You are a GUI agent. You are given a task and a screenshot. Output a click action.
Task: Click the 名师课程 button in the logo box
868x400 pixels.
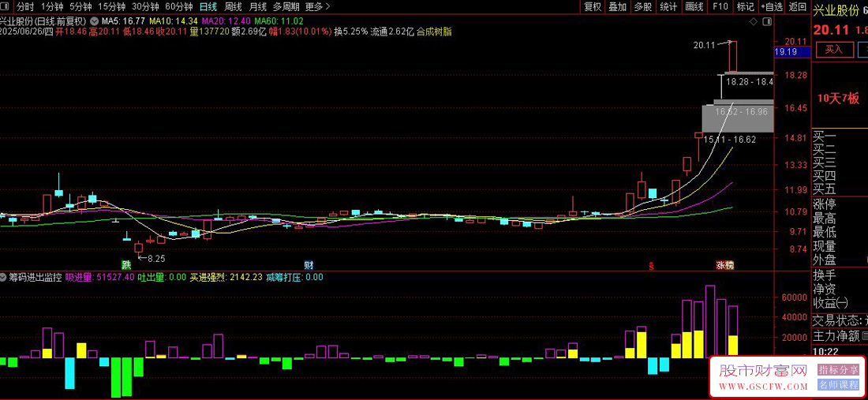[838, 386]
